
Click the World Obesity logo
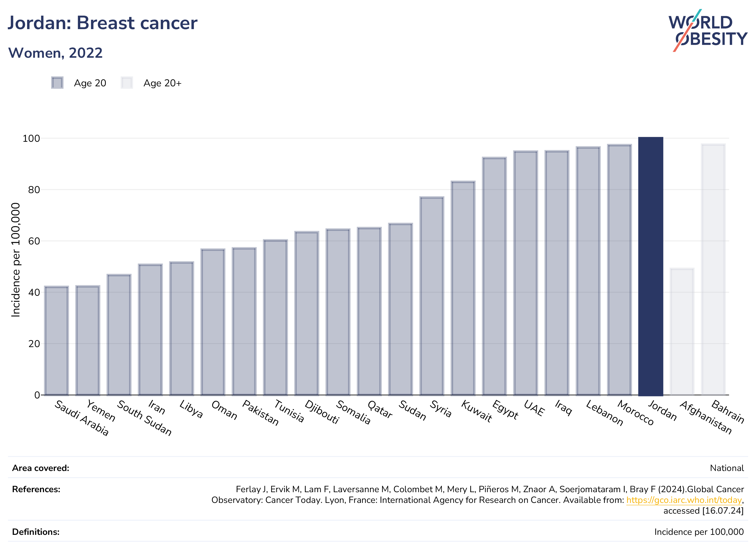click(708, 30)
